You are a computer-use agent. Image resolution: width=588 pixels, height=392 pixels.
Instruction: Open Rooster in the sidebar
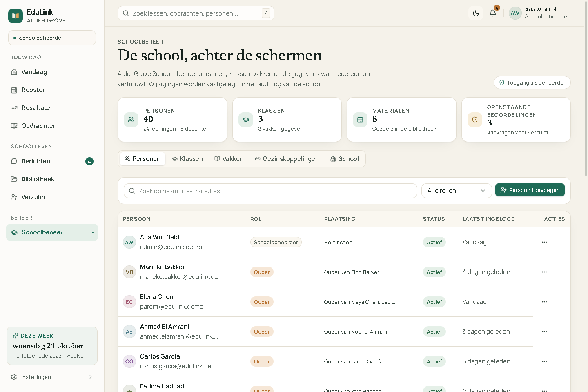pos(52,90)
